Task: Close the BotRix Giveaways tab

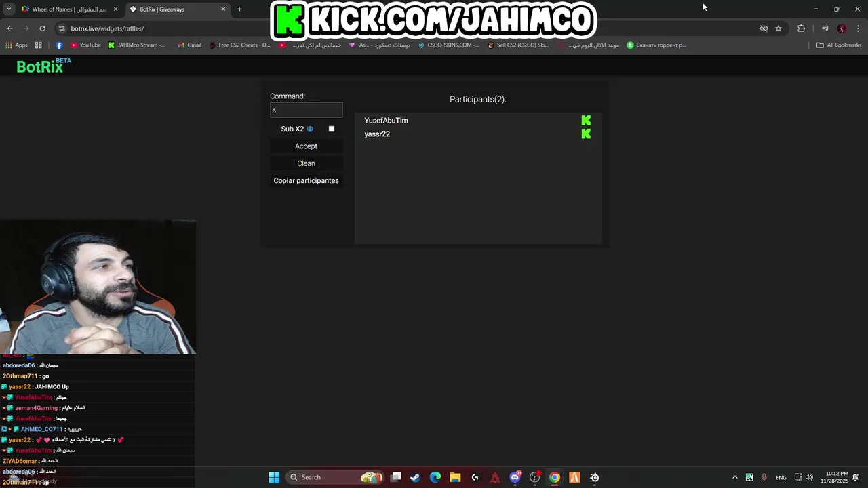Action: 223,9
